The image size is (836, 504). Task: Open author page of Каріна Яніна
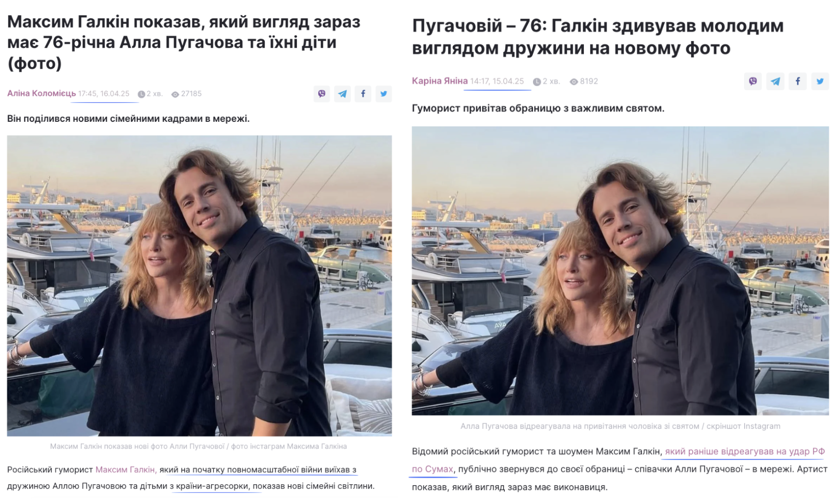tap(440, 81)
